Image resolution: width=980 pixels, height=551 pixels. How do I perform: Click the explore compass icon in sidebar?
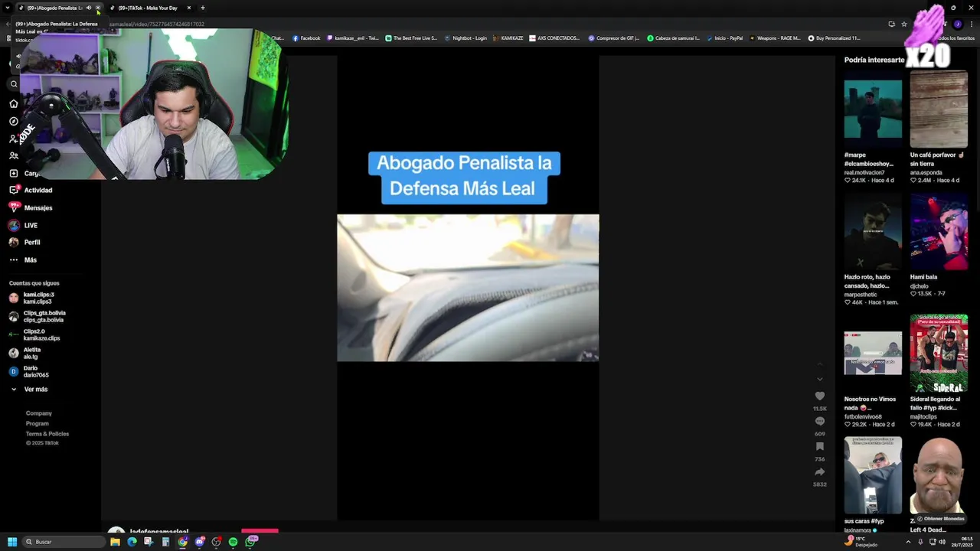point(13,121)
